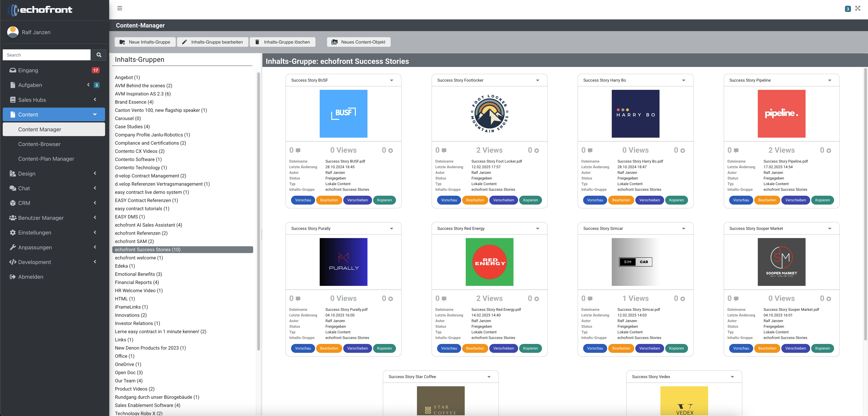This screenshot has height=416, width=868.
Task: Click Neue Inhalts-Gruppe button
Action: pyautogui.click(x=145, y=42)
